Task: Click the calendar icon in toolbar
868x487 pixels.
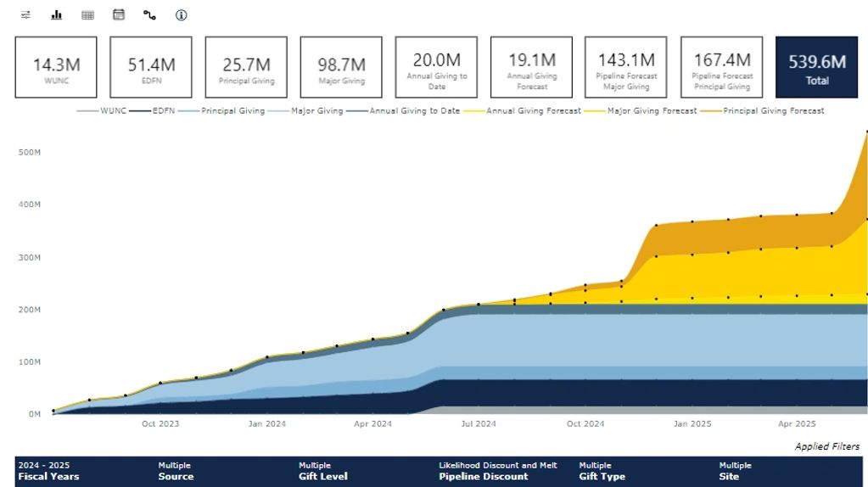Action: (x=119, y=15)
